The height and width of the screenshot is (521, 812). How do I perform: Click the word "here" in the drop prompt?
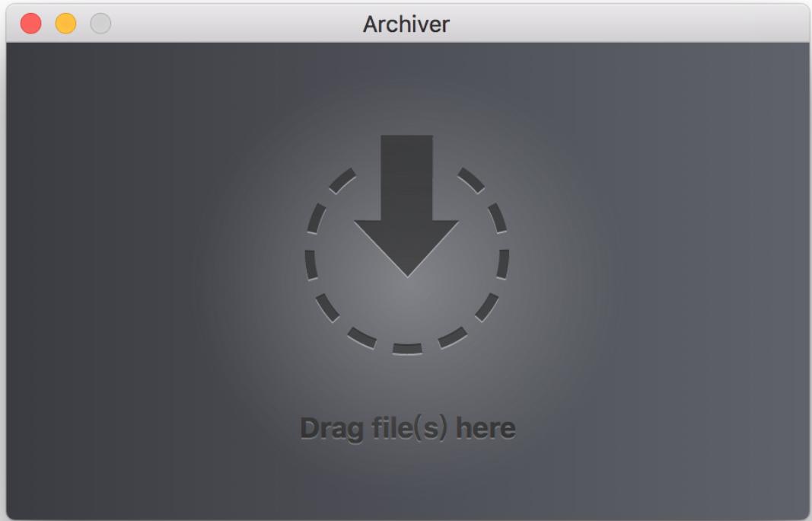(486, 428)
